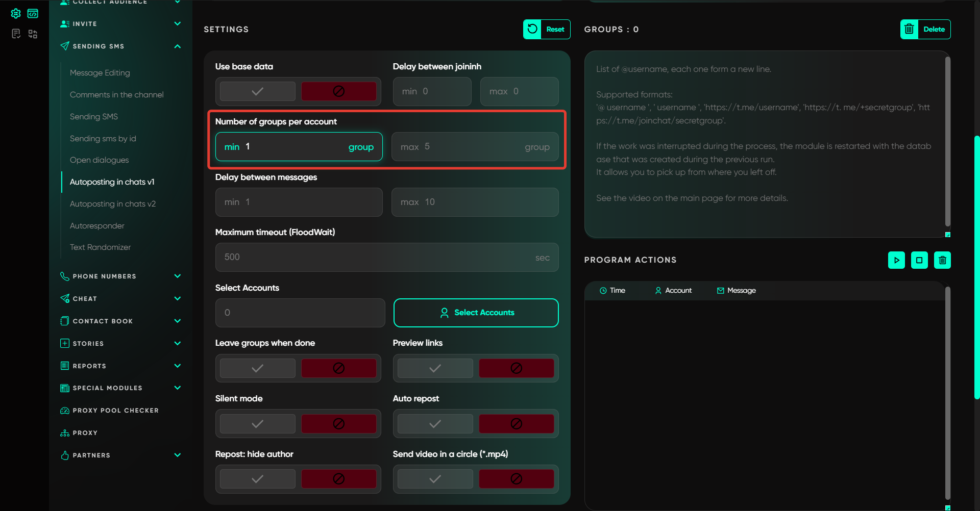Click the Proxy Pool Checker icon
Viewport: 980px width, 511px height.
tap(65, 411)
